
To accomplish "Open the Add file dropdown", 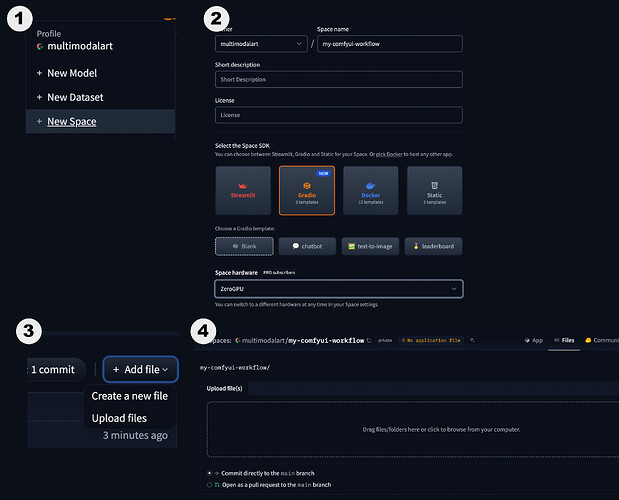I will [140, 370].
